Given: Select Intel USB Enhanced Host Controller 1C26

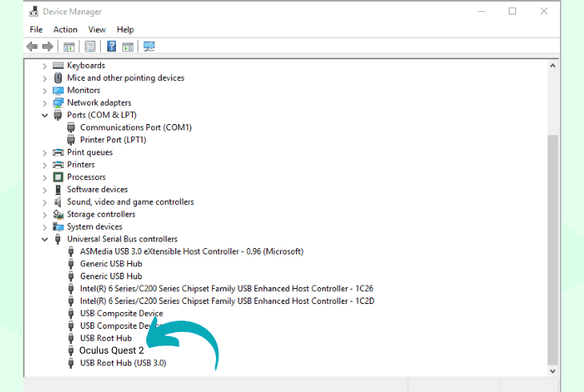Looking at the screenshot, I should [226, 289].
